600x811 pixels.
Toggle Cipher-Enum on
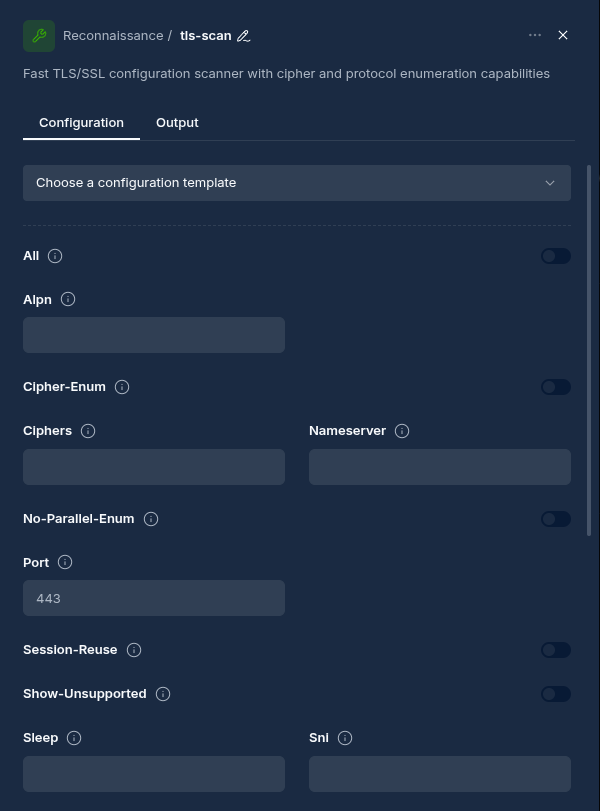tap(555, 387)
